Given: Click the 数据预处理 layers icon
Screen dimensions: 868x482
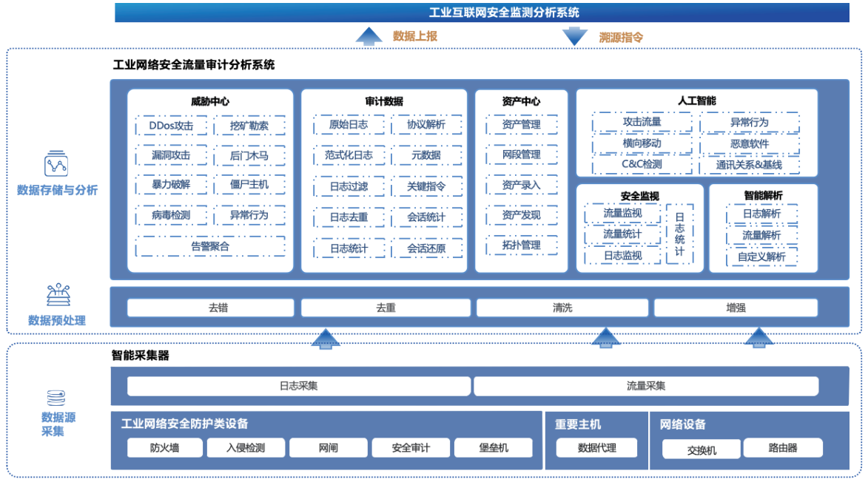Looking at the screenshot, I should click(x=57, y=296).
